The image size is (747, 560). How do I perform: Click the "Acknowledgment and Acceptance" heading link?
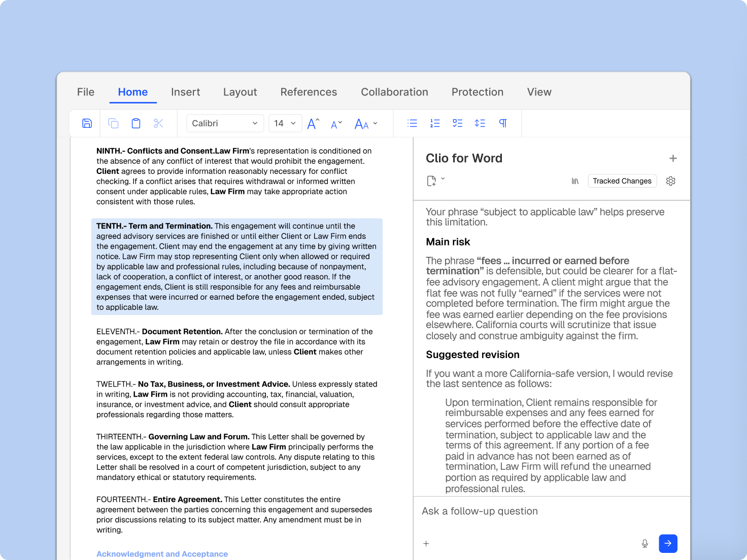[x=162, y=554]
